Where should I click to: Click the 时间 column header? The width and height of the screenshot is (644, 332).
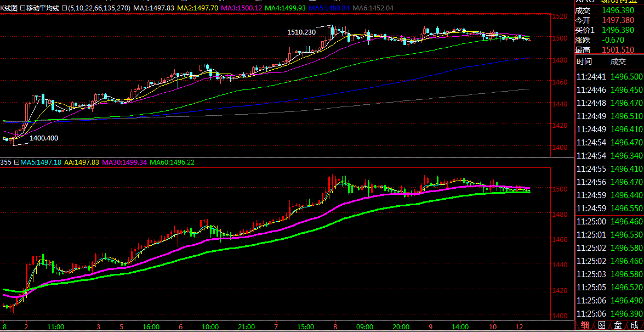pyautogui.click(x=584, y=62)
